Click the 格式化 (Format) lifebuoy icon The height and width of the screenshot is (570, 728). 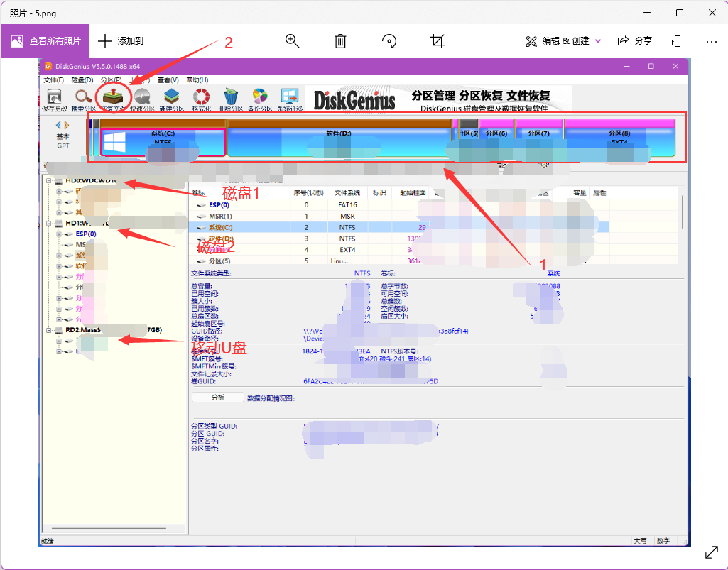coord(201,97)
